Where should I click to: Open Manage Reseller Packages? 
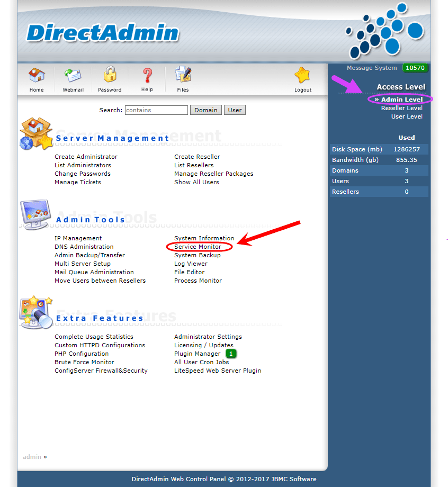(x=214, y=174)
